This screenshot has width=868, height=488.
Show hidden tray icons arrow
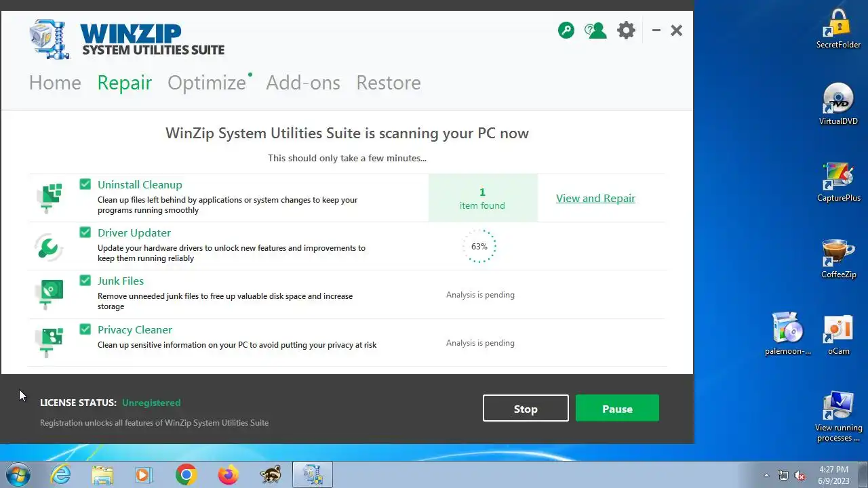766,475
